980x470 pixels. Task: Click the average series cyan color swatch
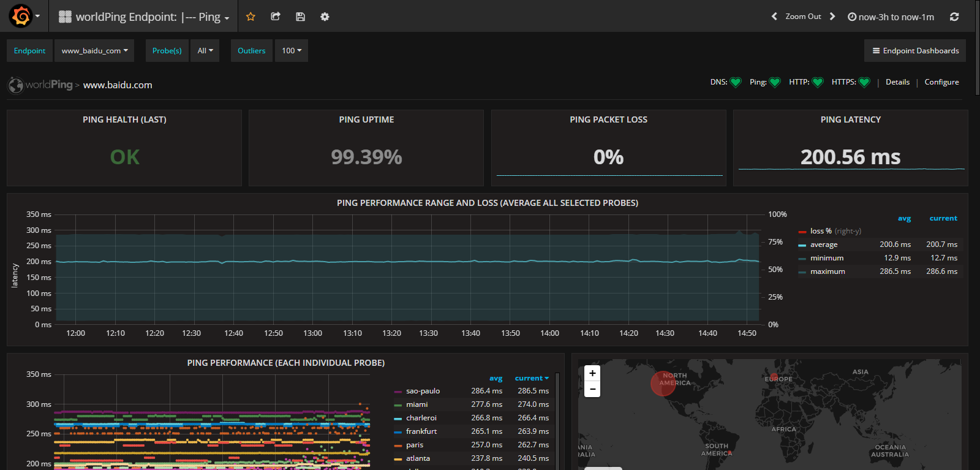click(x=802, y=245)
